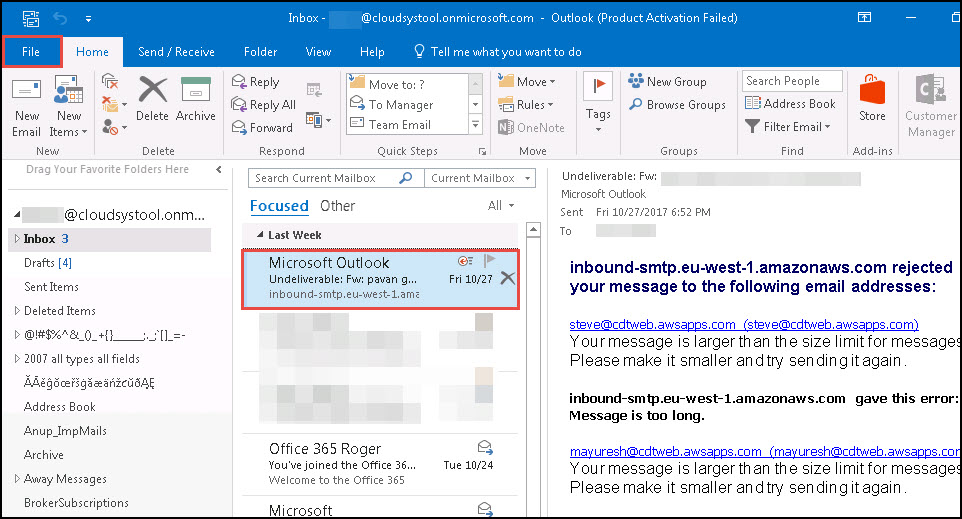
Task: Click the Tell me what you want to do box
Action: coord(498,52)
